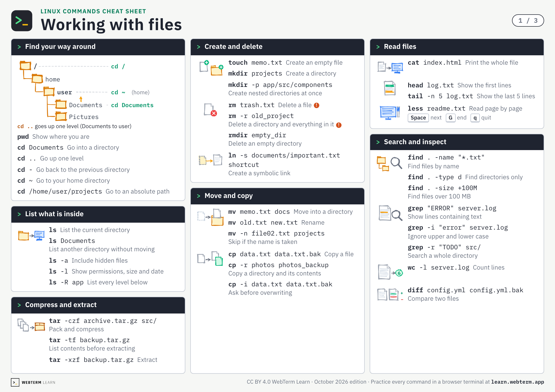The image size is (555, 392).
Task: Click the 'rmdir empty_dir' command
Action: click(x=257, y=135)
